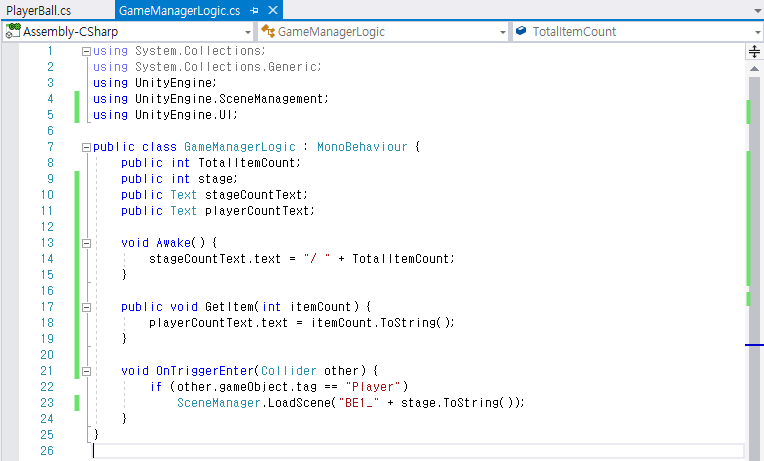764x461 pixels.
Task: Collapse the GameManagerLogic class block
Action: pyautogui.click(x=86, y=147)
